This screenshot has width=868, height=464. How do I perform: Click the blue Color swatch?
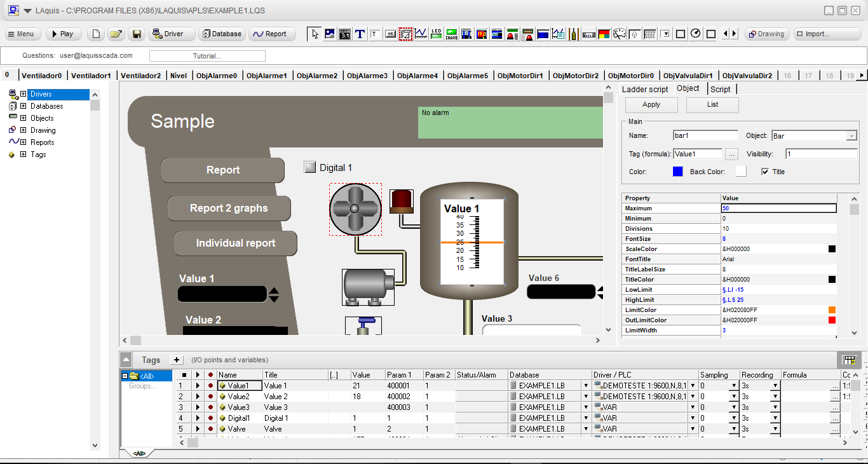(677, 172)
